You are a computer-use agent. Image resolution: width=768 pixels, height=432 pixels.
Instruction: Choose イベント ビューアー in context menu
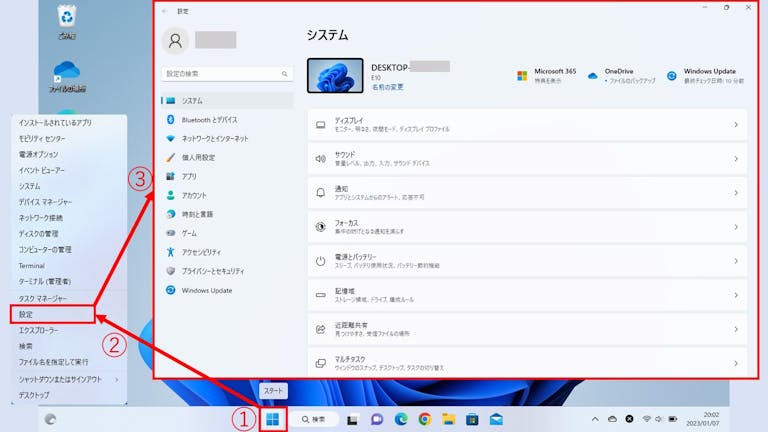click(69, 170)
